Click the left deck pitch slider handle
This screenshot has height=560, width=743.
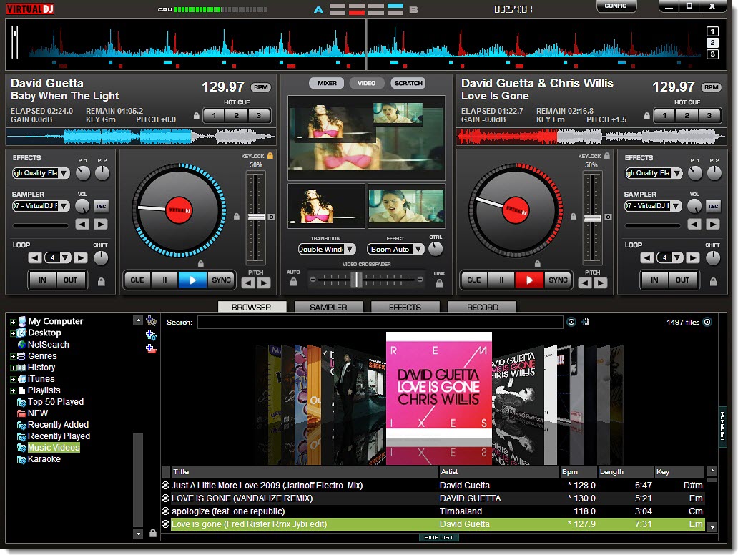[x=256, y=217]
